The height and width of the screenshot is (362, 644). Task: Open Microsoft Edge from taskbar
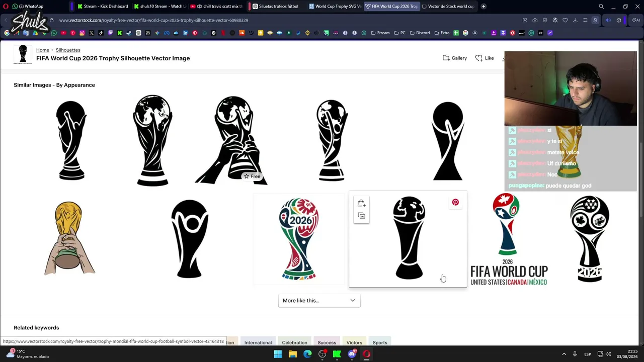pos(307,354)
